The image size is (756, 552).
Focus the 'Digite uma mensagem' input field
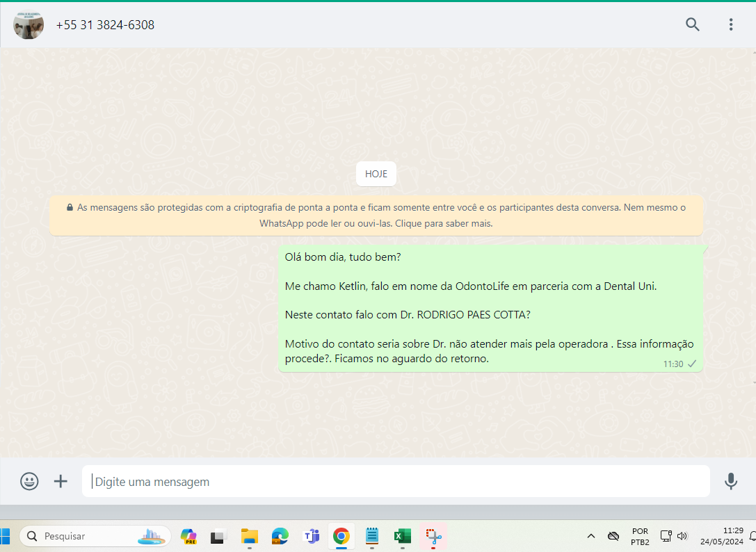tap(396, 482)
